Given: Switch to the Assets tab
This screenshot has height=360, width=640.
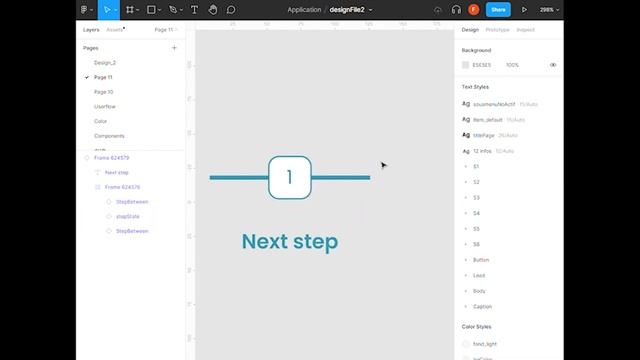Looking at the screenshot, I should pyautogui.click(x=115, y=30).
